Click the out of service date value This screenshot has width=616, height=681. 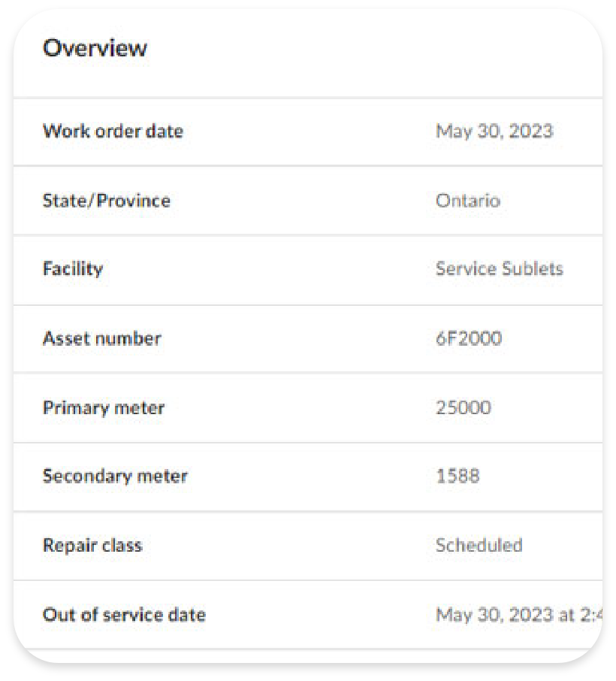pos(519,615)
